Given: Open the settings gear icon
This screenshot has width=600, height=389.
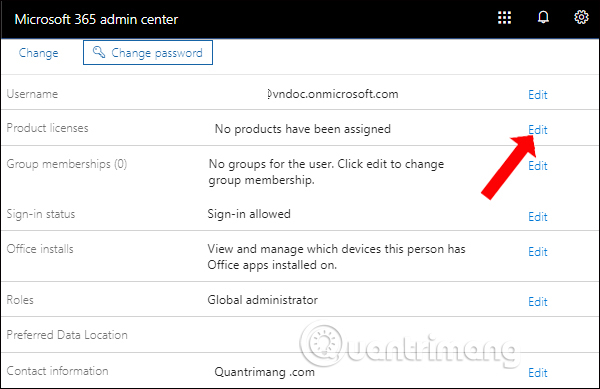Looking at the screenshot, I should (581, 17).
